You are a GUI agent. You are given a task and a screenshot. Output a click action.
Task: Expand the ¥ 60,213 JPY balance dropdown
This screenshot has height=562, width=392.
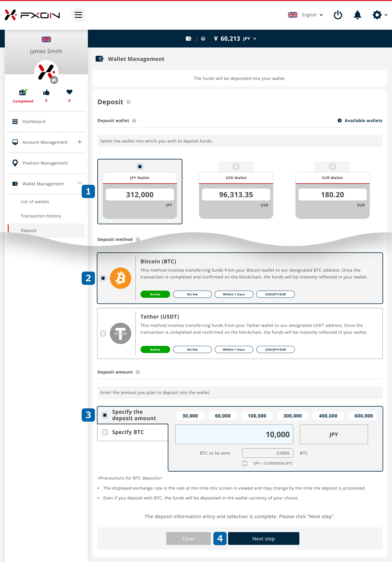(235, 39)
